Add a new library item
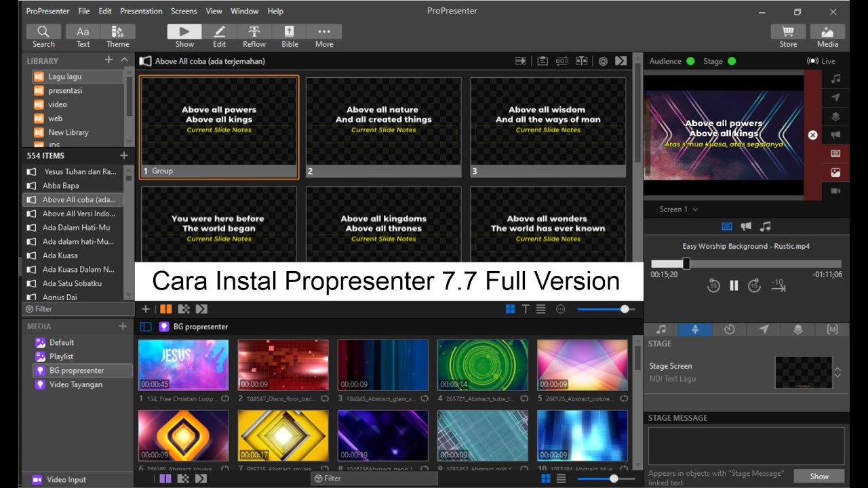Screen dimensions: 868x488 [x=108, y=60]
